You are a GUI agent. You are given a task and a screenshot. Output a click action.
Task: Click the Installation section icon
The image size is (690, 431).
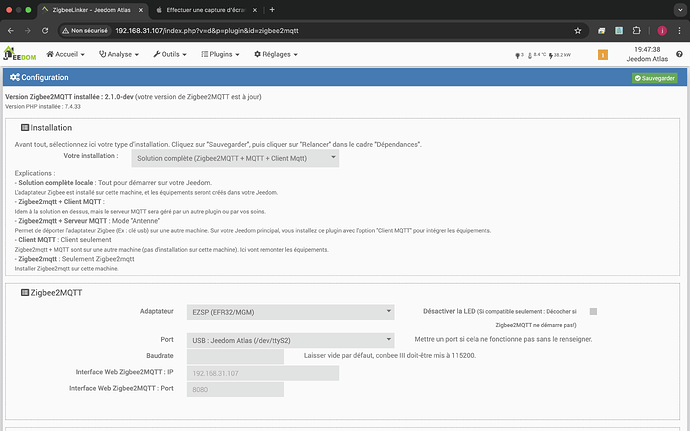(25, 127)
